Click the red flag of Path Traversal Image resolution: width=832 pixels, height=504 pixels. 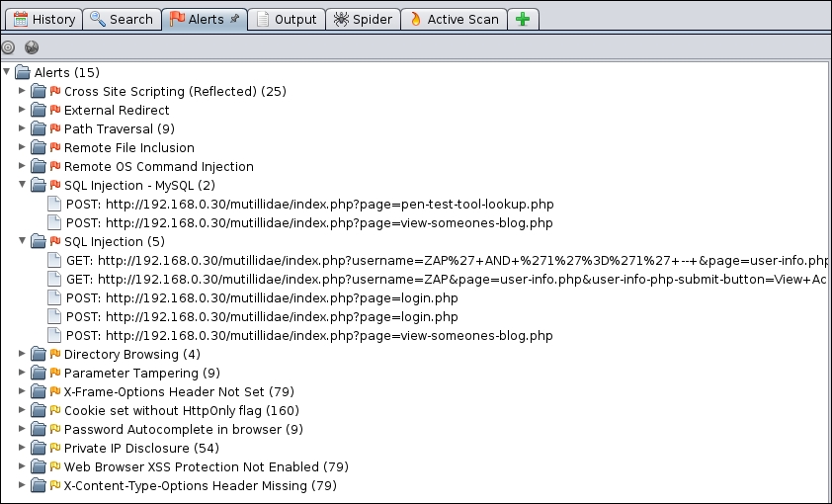click(x=55, y=128)
